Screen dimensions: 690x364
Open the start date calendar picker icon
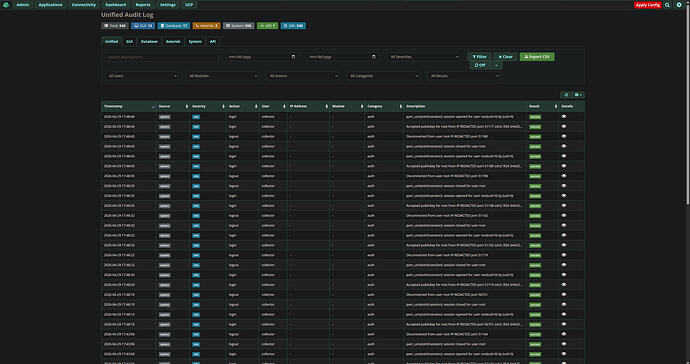pyautogui.click(x=294, y=57)
